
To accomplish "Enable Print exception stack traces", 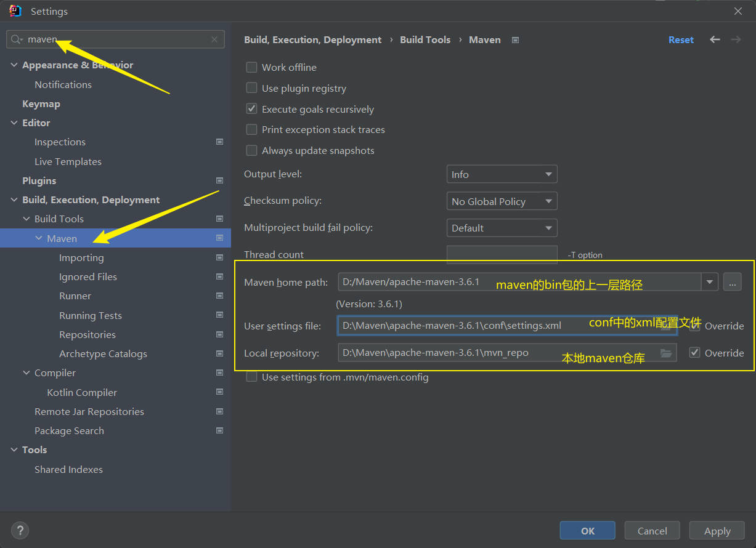I will (251, 129).
